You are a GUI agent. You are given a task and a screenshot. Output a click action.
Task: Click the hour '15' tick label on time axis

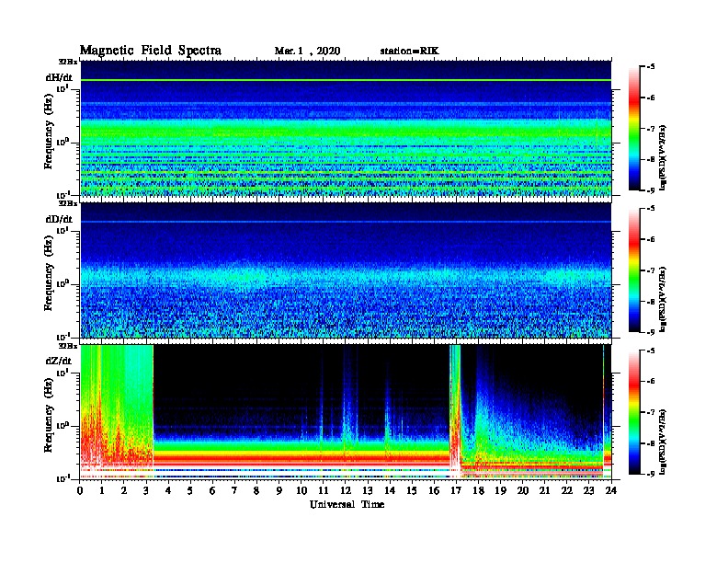(x=412, y=490)
